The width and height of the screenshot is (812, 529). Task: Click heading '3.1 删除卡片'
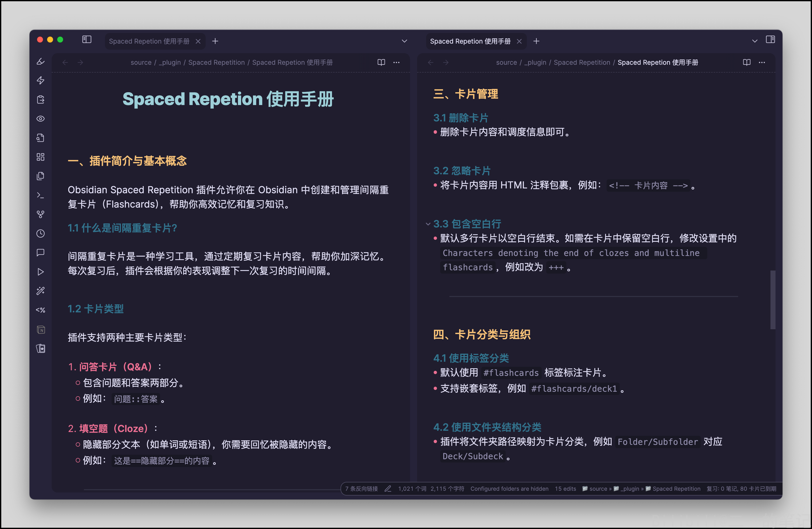(461, 118)
